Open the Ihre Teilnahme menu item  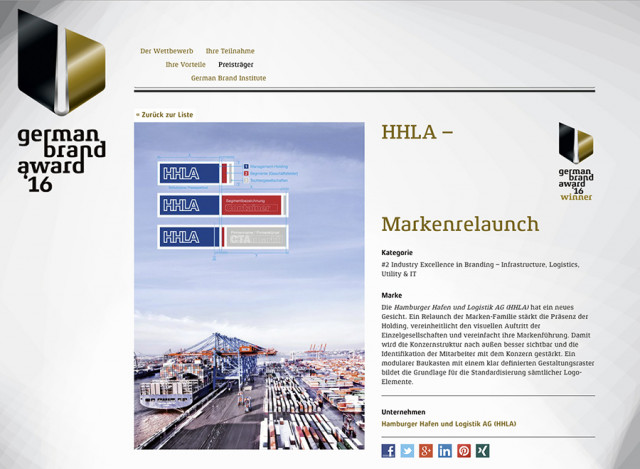coord(230,51)
